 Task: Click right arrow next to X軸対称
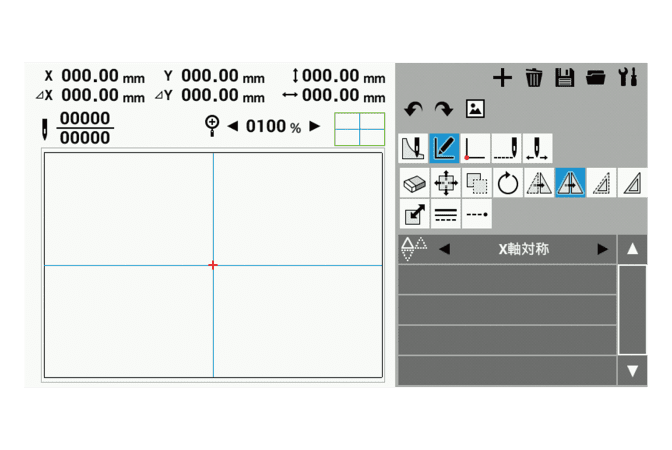coord(602,249)
